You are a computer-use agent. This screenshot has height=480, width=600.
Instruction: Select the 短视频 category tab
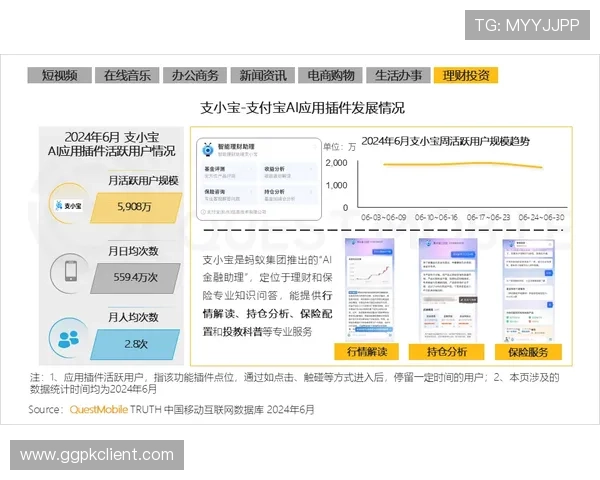click(x=59, y=75)
